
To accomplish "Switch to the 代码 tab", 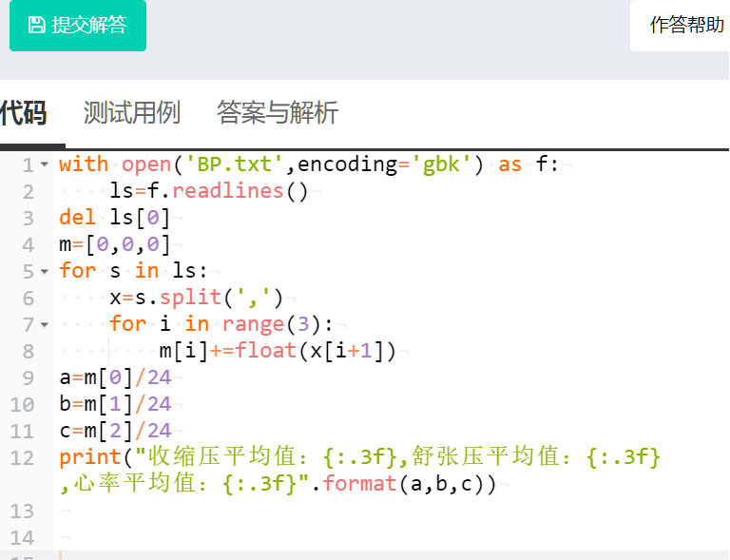I will tap(23, 112).
